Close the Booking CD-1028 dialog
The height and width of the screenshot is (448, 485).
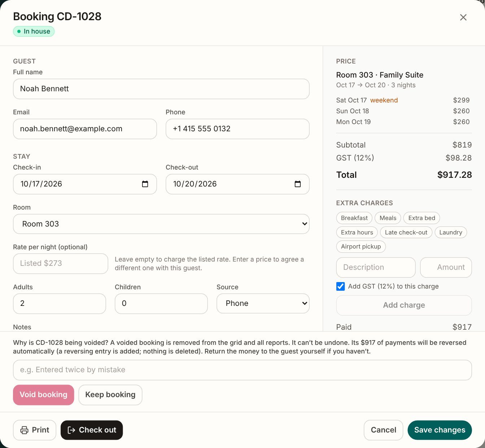463,17
